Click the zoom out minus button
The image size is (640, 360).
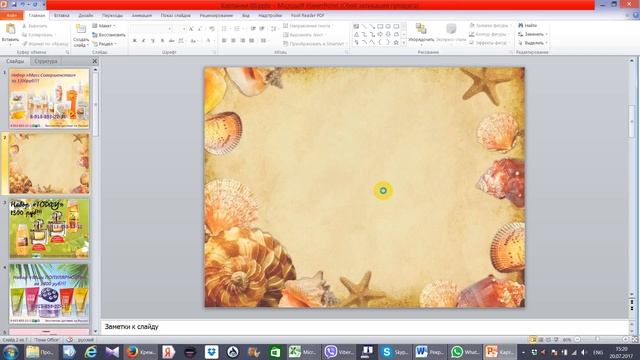(x=577, y=340)
